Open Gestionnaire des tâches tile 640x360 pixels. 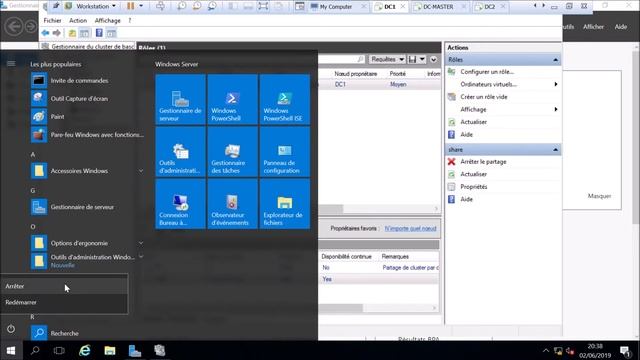[232, 151]
